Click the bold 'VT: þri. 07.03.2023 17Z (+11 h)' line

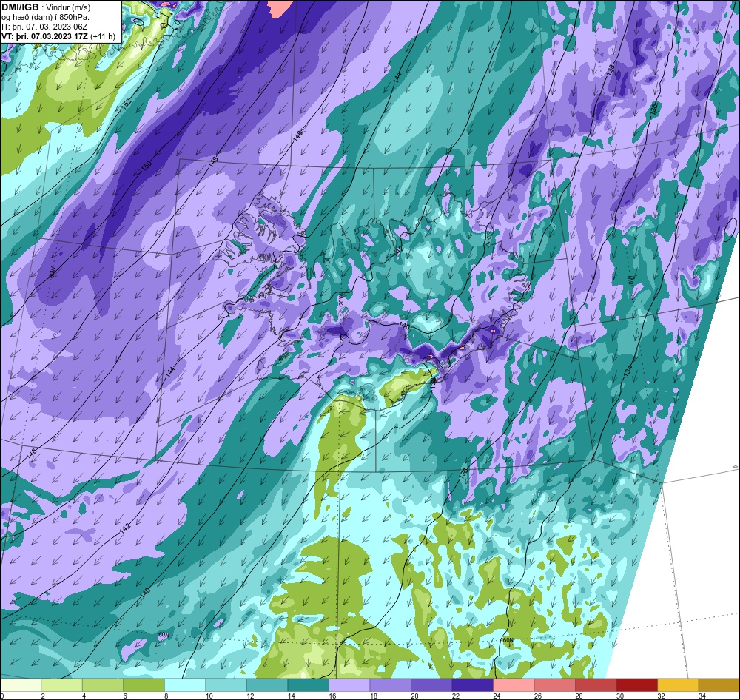tap(58, 36)
